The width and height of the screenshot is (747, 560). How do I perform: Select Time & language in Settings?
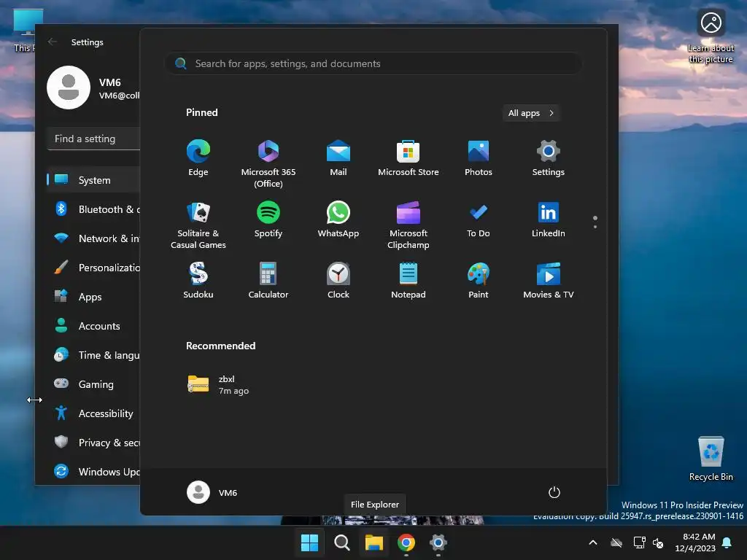93,355
